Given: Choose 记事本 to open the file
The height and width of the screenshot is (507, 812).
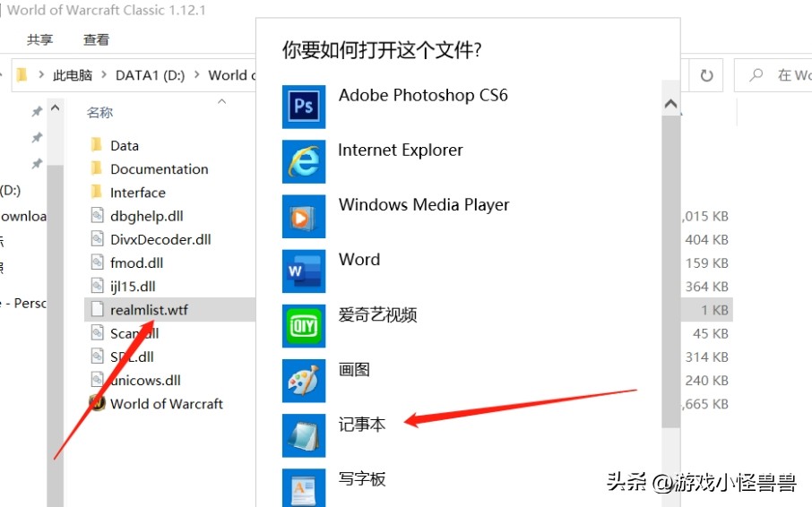Looking at the screenshot, I should (x=362, y=425).
